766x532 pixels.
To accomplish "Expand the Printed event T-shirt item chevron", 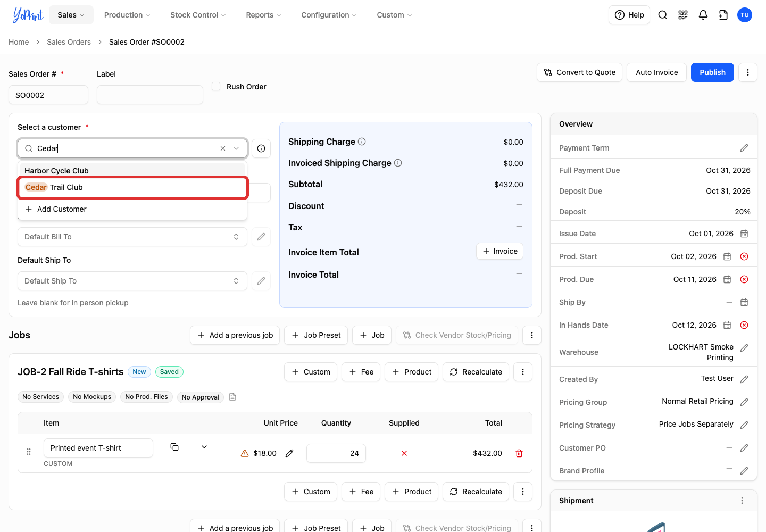I will click(x=204, y=447).
